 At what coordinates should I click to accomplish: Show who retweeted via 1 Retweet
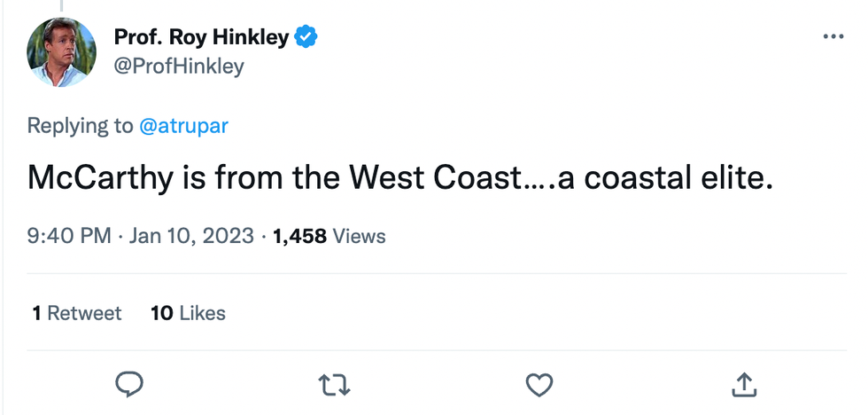pos(77,313)
